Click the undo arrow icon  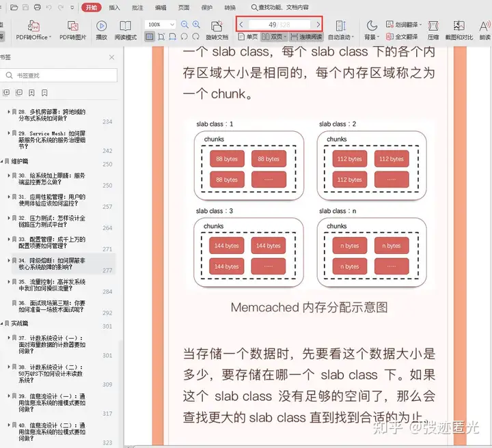(x=49, y=8)
